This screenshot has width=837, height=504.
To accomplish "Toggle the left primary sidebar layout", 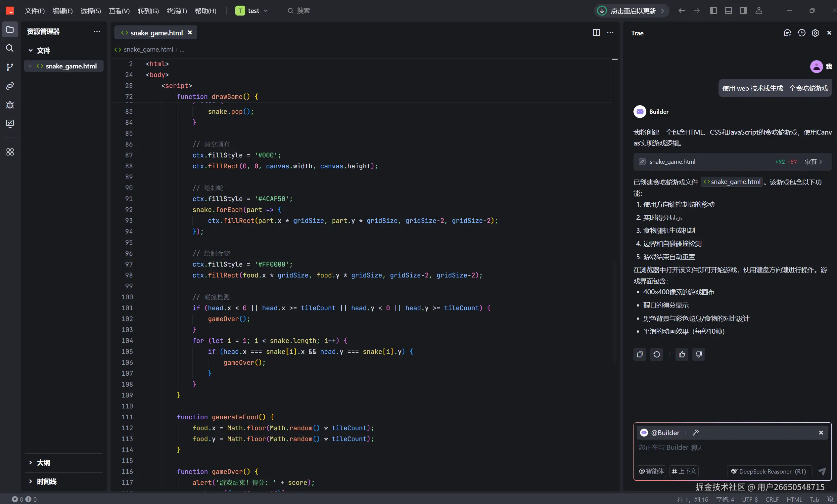I will (713, 11).
